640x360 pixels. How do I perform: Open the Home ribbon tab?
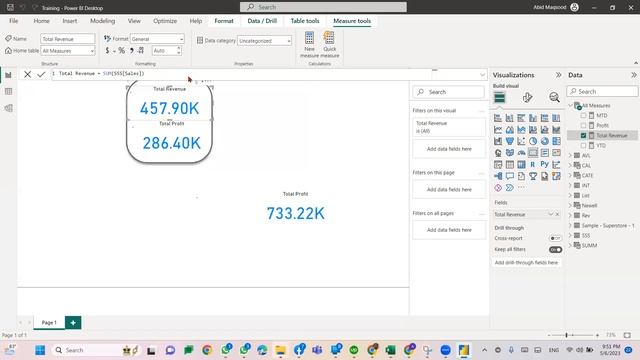pos(42,21)
